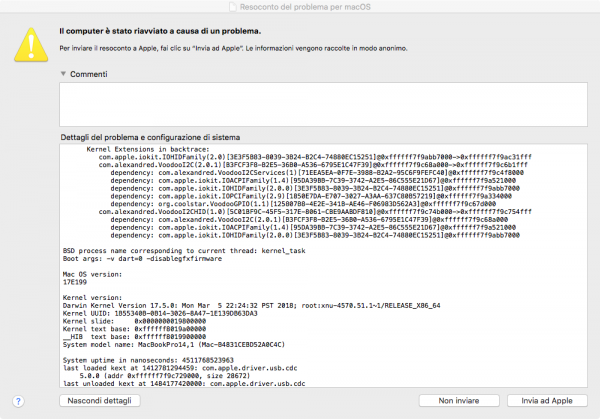The image size is (600, 419).
Task: Click the 'System uptime in nanoseconds' line
Action: (x=148, y=360)
